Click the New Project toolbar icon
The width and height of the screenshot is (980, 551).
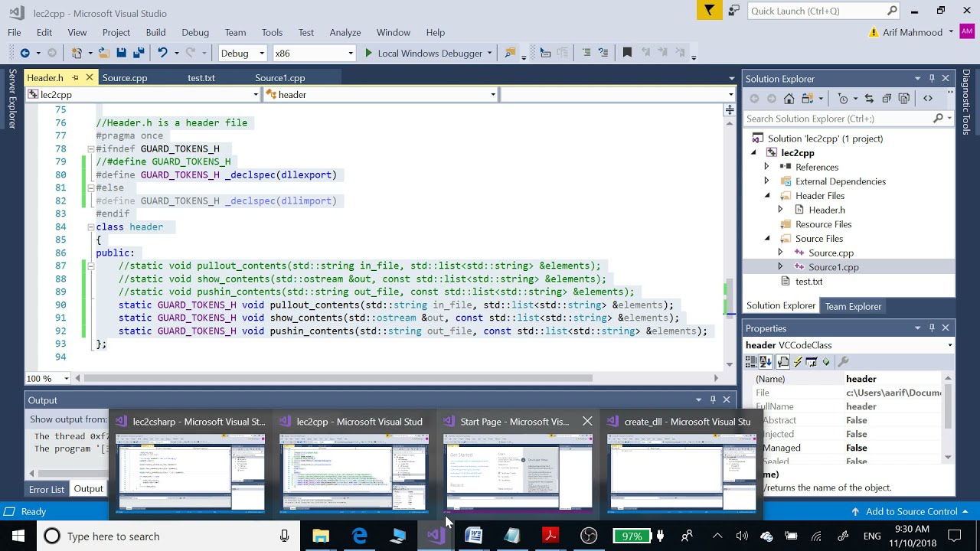pos(77,53)
